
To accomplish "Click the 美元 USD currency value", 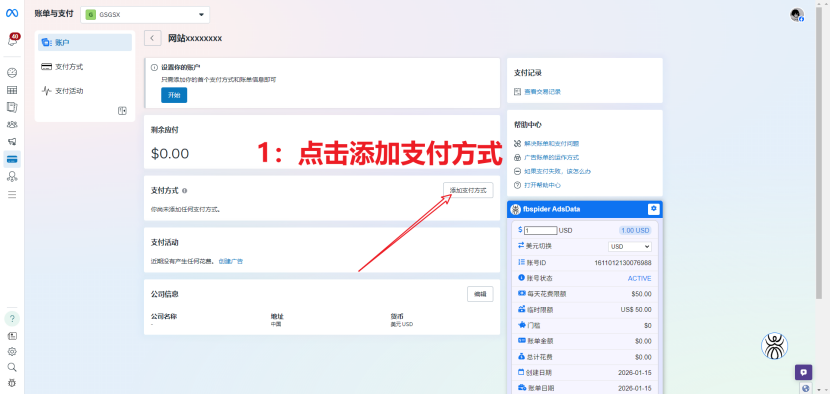I will (401, 324).
